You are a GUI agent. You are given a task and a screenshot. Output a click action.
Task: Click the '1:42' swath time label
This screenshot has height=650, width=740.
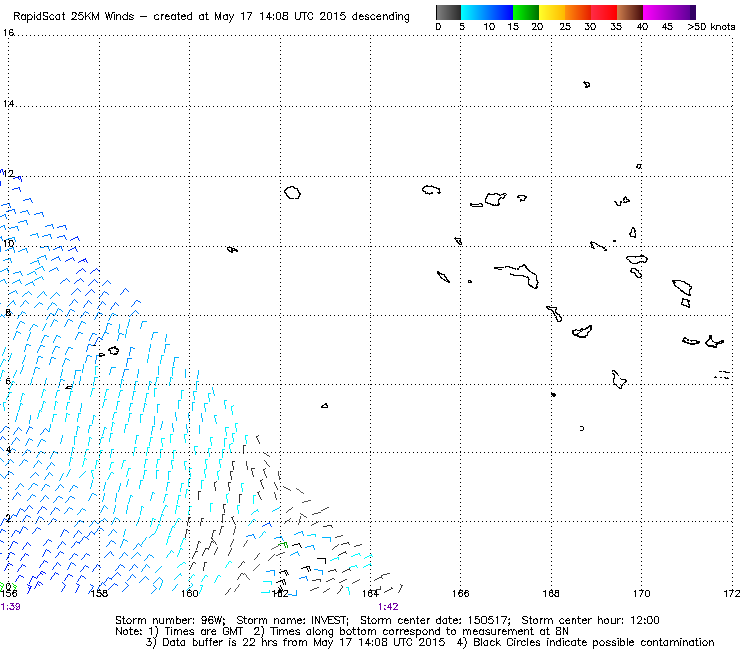click(388, 607)
